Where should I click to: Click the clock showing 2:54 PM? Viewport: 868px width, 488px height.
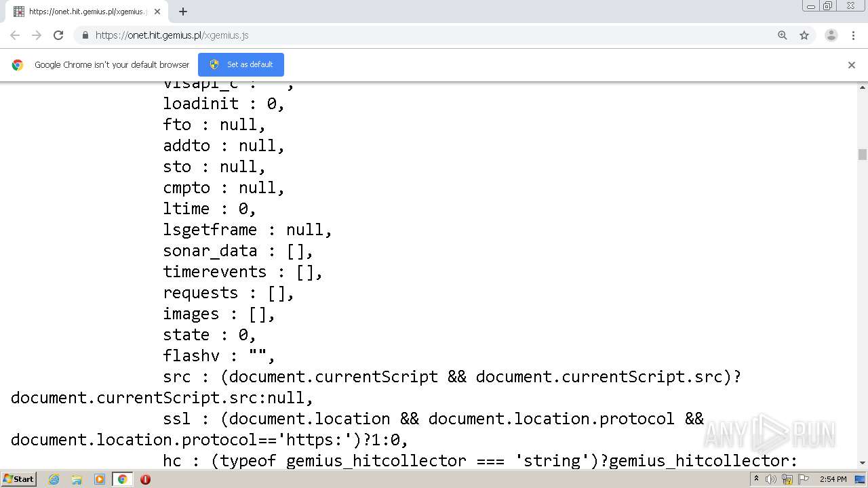click(833, 479)
